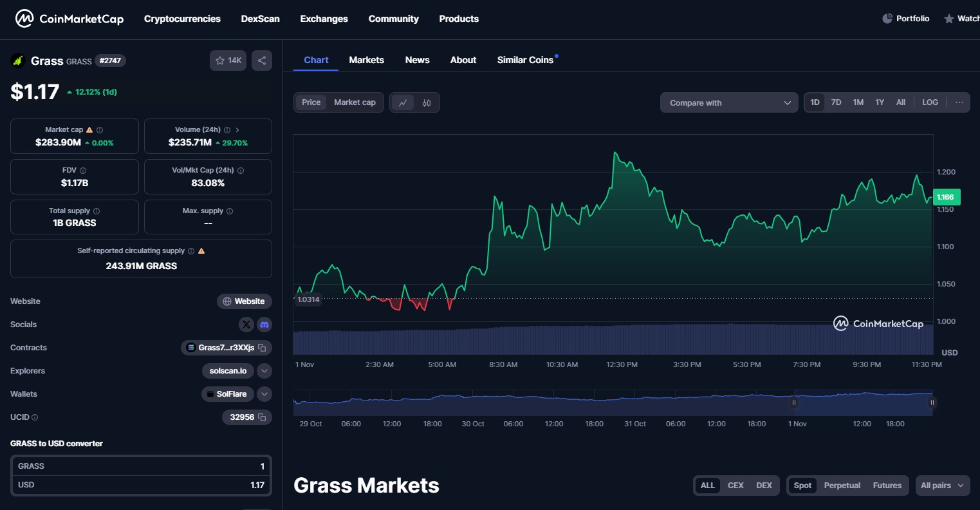Set chart range to 1D
Screen dimensions: 980x510
[815, 102]
